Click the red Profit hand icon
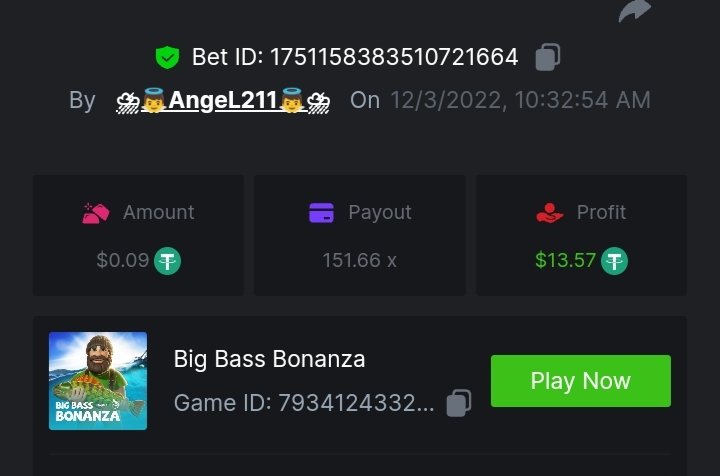This screenshot has height=476, width=720. pos(550,213)
